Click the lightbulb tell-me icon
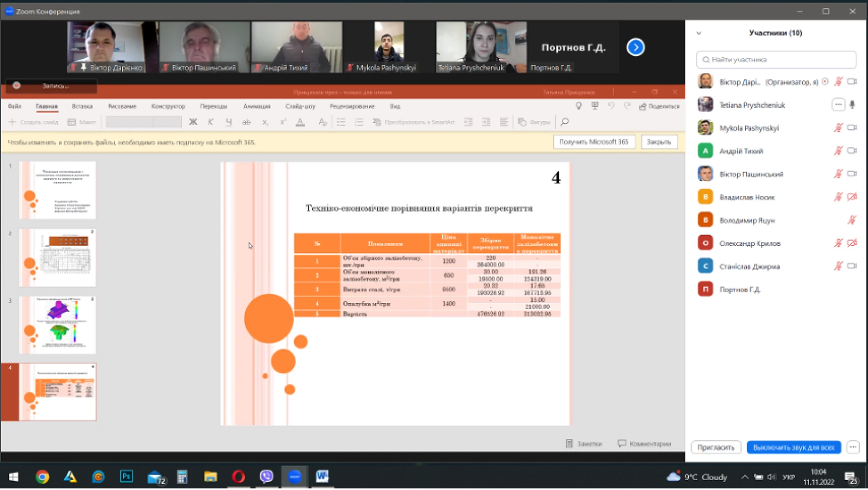This screenshot has width=868, height=490. [x=579, y=106]
